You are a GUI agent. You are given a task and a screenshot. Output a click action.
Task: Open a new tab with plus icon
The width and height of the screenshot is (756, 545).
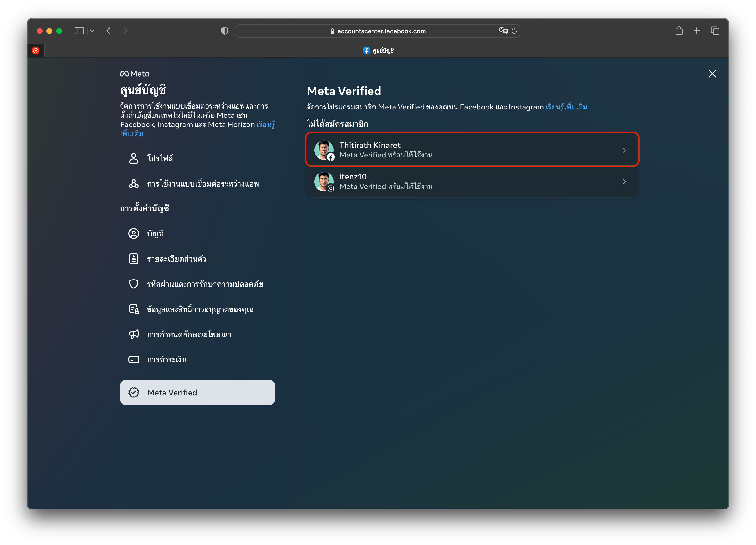(697, 31)
